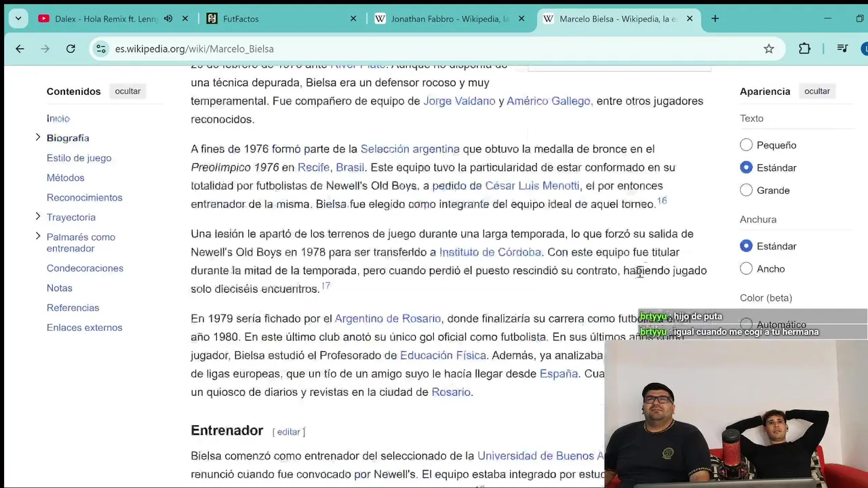
Task: Close the FutFactos tab
Action: [353, 19]
